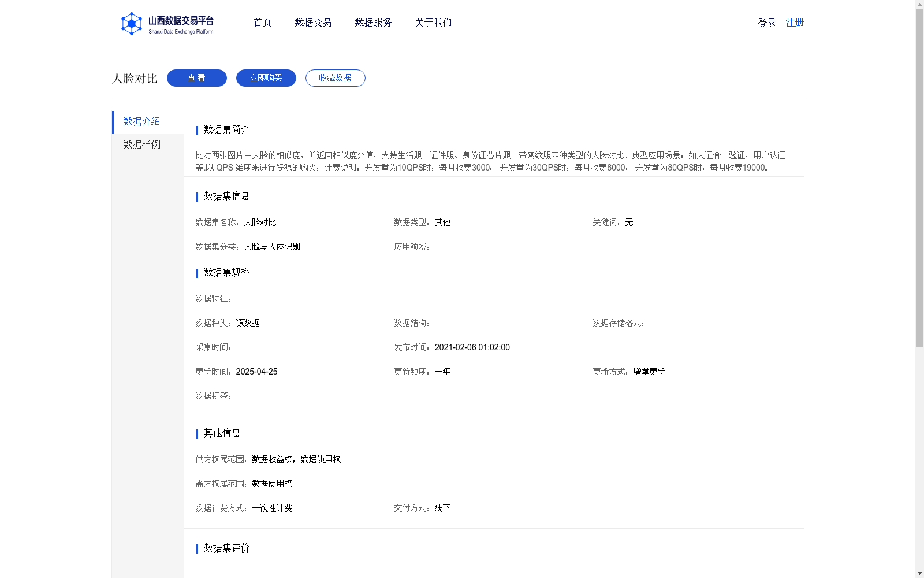924x578 pixels.
Task: Click the update date 2025-04-25
Action: click(x=256, y=372)
